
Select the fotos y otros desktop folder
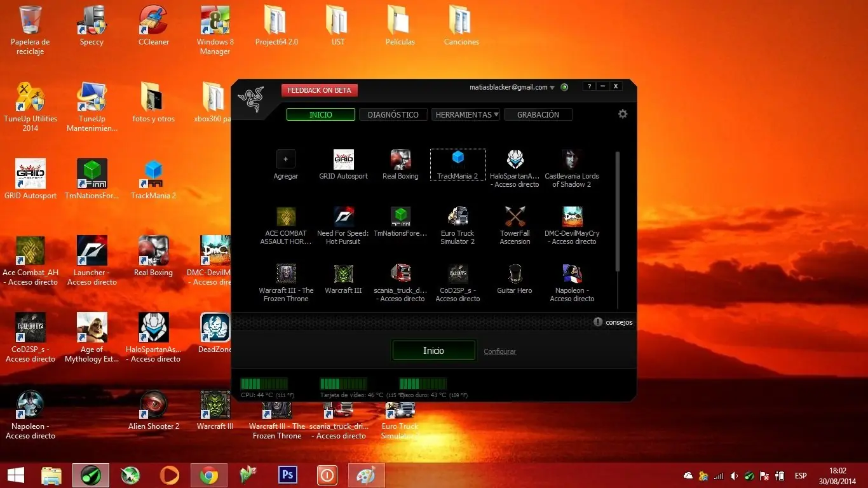(154, 103)
